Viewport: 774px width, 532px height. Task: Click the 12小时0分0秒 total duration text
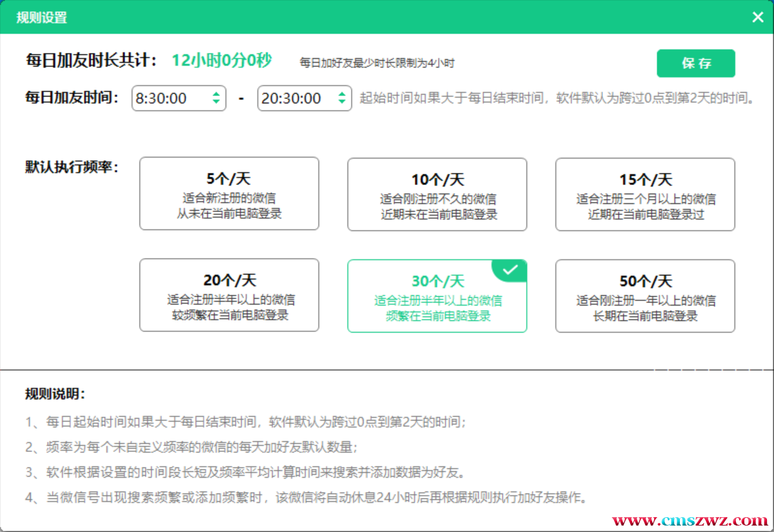coord(221,61)
